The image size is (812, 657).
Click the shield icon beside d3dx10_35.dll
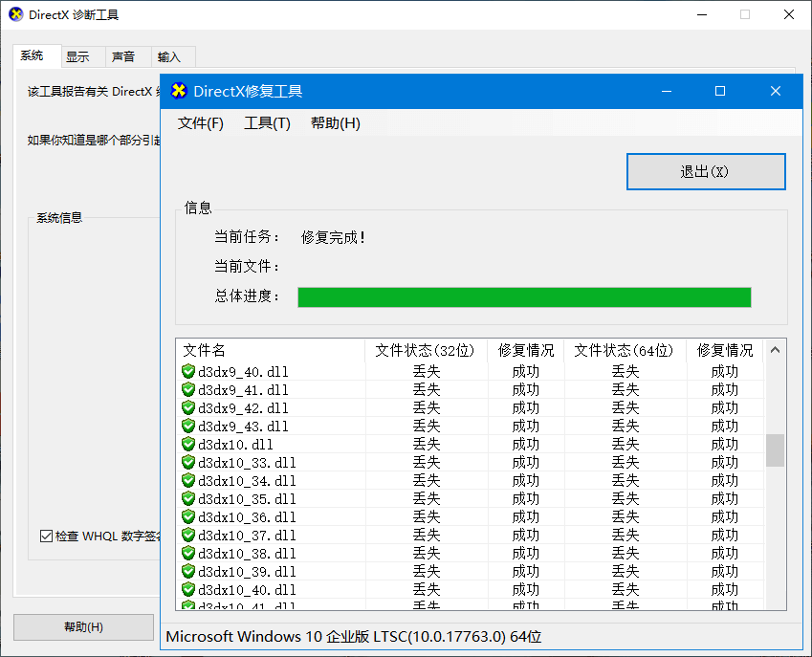[188, 499]
